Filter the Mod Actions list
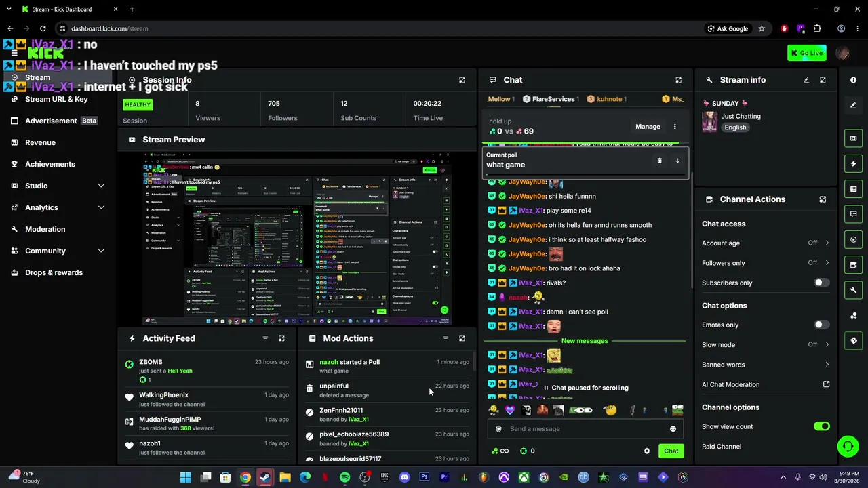The height and width of the screenshot is (488, 868). point(446,338)
